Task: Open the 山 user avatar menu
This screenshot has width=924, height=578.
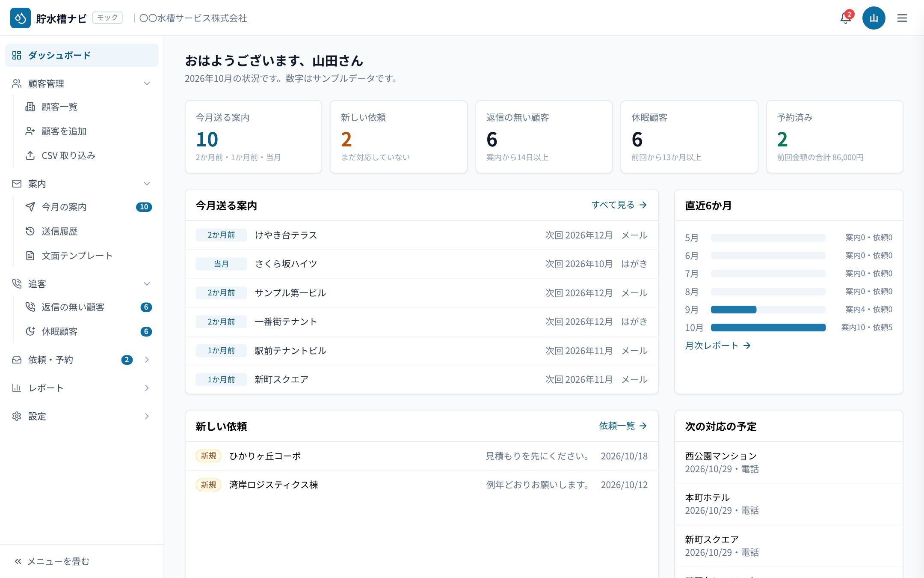Action: [x=874, y=18]
